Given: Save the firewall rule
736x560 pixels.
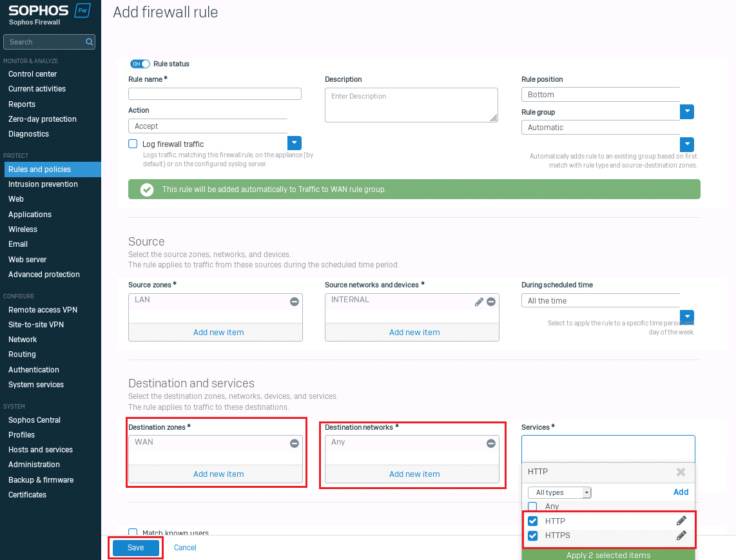Looking at the screenshot, I should [135, 547].
